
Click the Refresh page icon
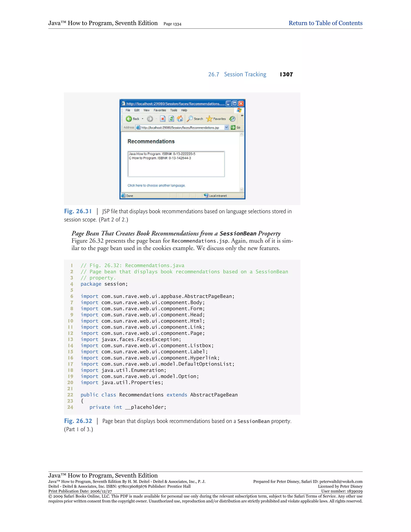click(x=171, y=119)
